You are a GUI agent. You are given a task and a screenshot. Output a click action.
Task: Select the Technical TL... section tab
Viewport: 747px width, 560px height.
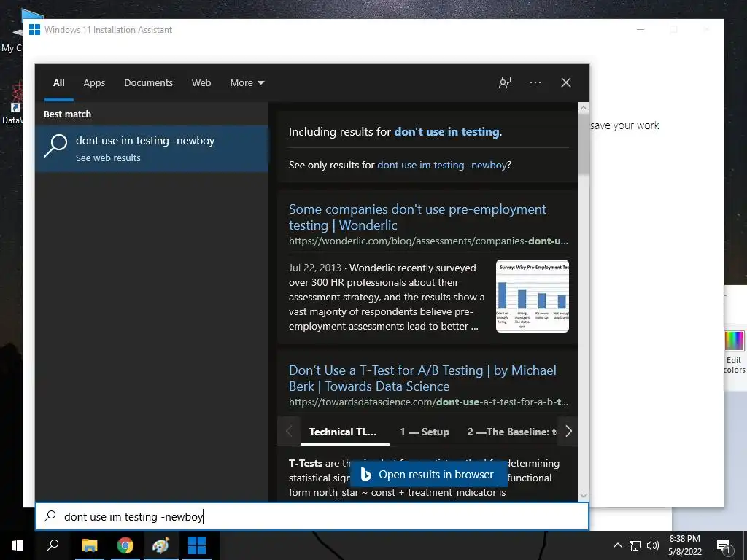(x=343, y=432)
